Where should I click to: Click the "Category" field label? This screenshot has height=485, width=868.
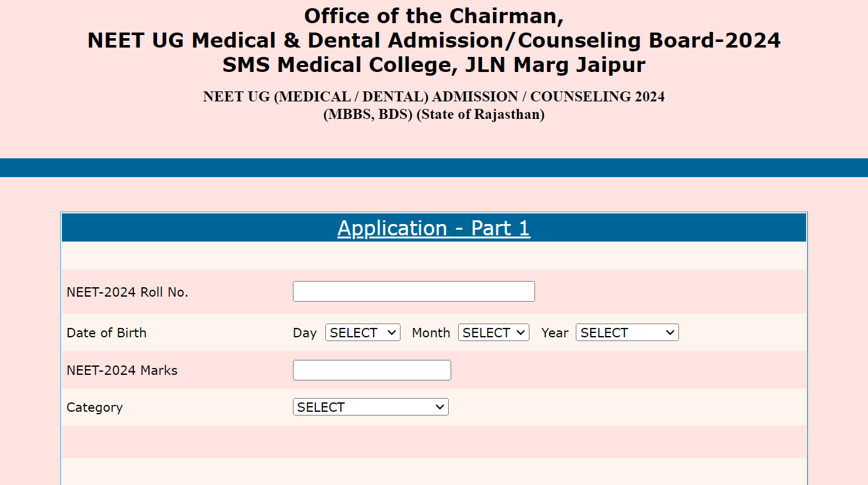click(x=94, y=407)
